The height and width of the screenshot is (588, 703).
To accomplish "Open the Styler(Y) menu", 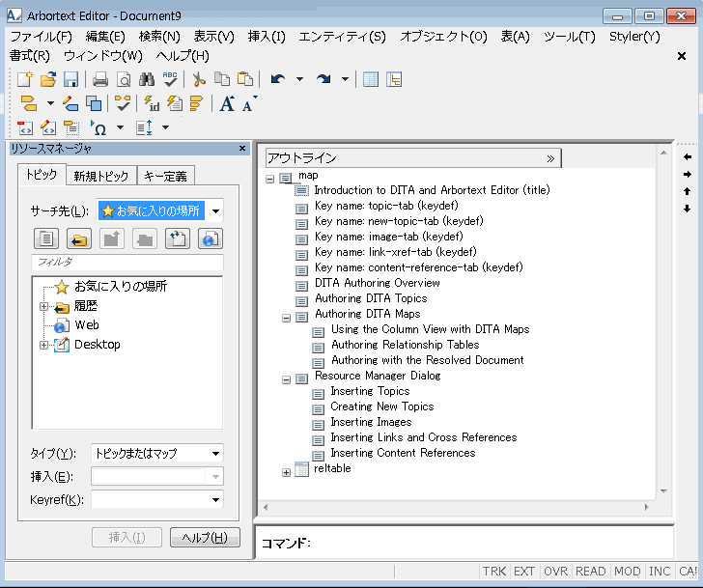I will (x=634, y=37).
